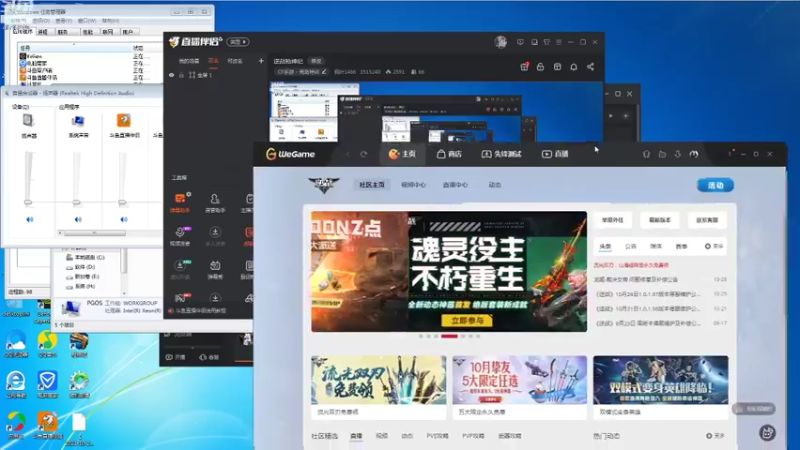The image size is (800, 450).
Task: Adjust the 系统声音 volume slider
Action: click(x=77, y=202)
